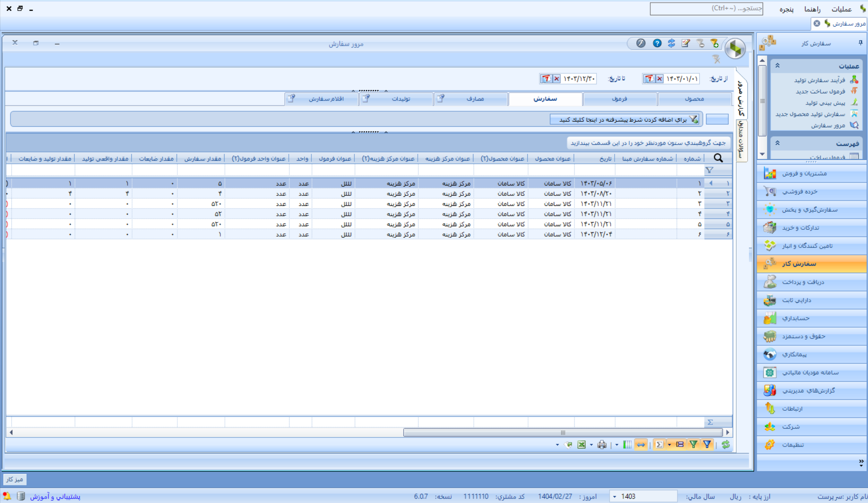Open calendar picker for the 'از تاریخ' field
The height and width of the screenshot is (503, 868).
click(649, 79)
